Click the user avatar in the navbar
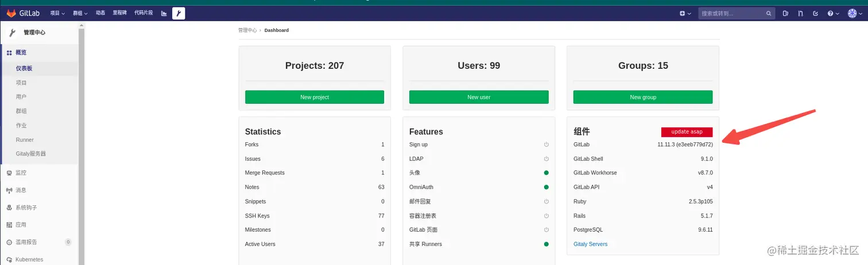868x265 pixels. [x=852, y=13]
